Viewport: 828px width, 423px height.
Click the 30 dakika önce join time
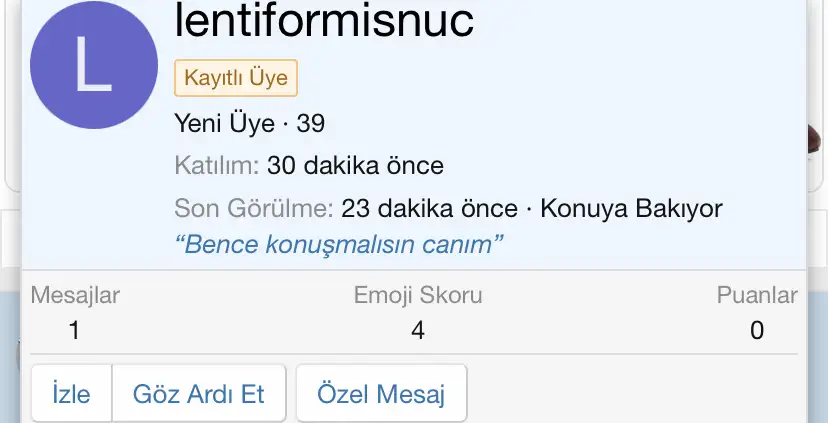[x=355, y=165]
